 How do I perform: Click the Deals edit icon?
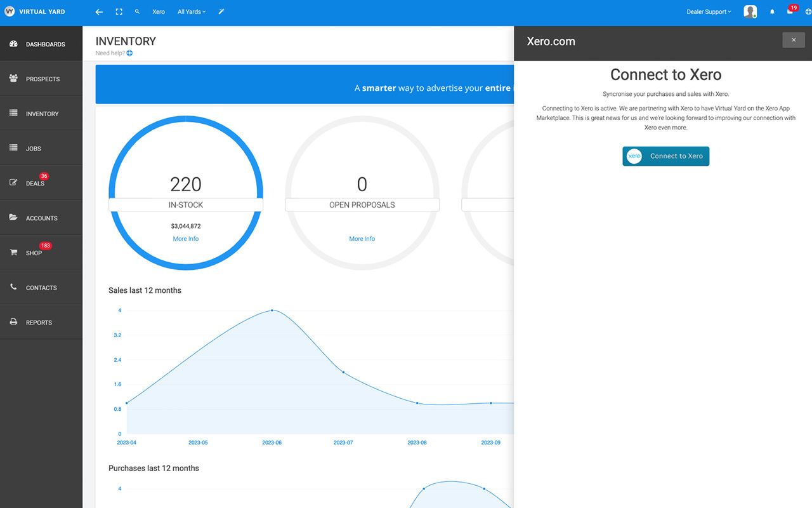13,183
